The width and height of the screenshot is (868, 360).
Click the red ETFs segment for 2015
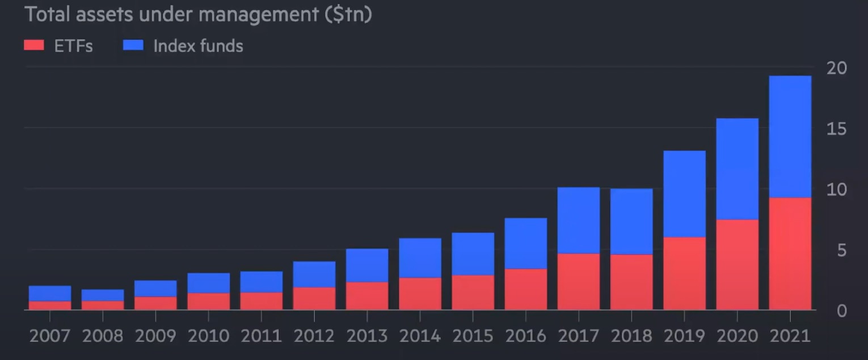click(473, 293)
